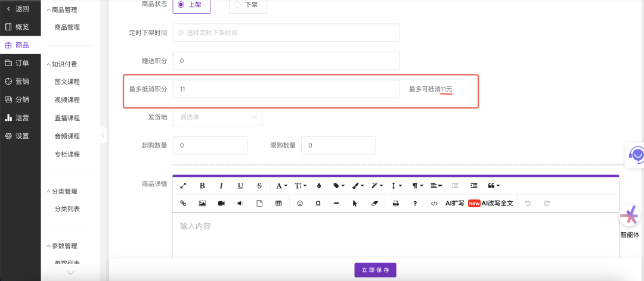The width and height of the screenshot is (644, 281).
Task: Open the 发货地 dropdown
Action: click(217, 117)
